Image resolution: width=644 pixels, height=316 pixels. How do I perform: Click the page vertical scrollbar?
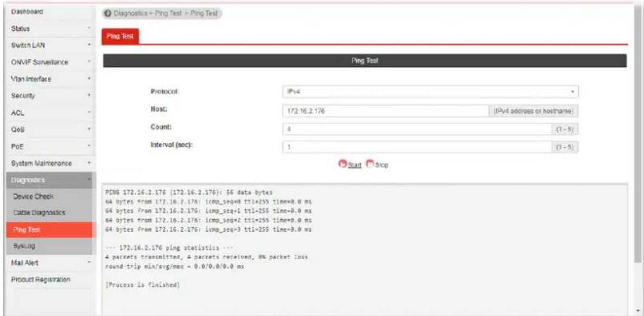pyautogui.click(x=637, y=133)
